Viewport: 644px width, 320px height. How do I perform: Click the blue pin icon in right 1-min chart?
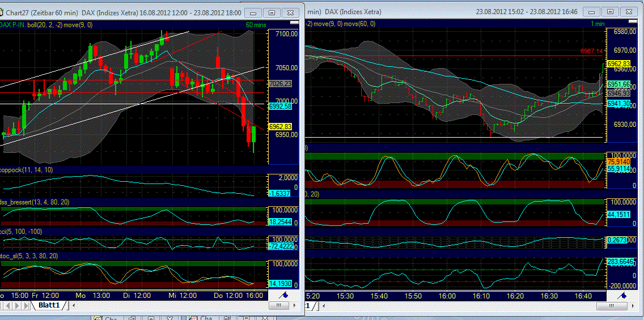624,295
